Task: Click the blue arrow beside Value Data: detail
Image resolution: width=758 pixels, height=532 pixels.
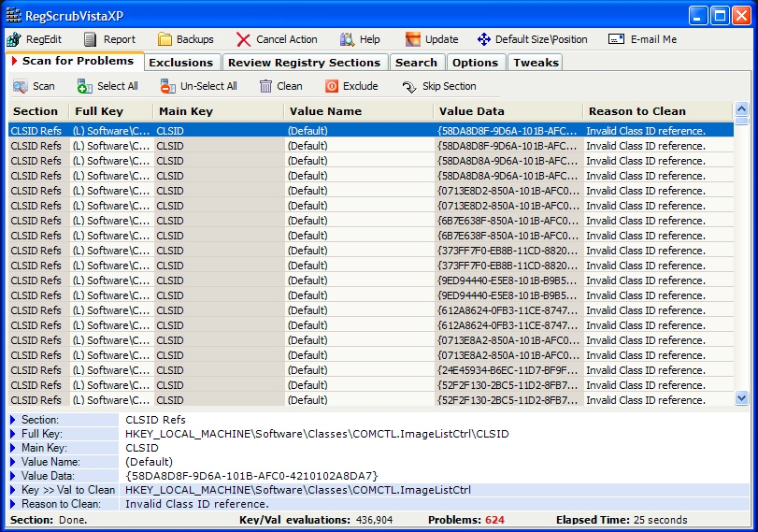Action: (13, 476)
